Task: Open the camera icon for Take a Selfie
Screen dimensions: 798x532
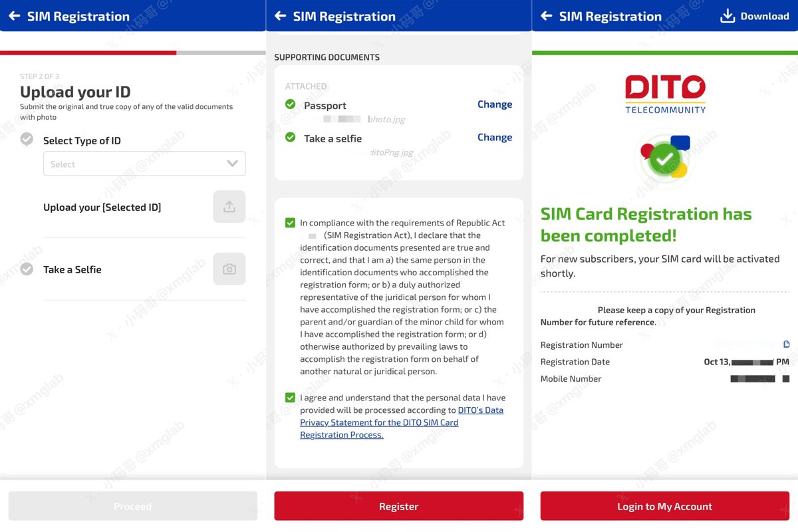Action: (x=229, y=269)
